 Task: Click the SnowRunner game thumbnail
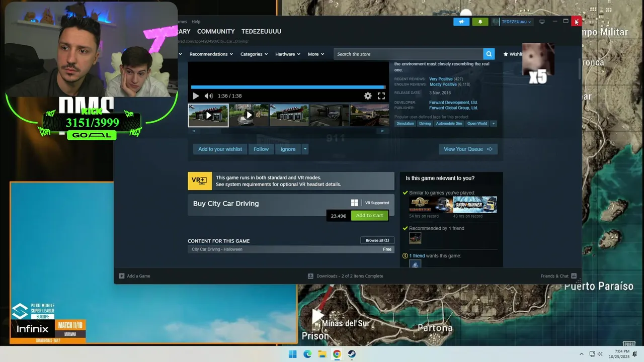coord(475,205)
